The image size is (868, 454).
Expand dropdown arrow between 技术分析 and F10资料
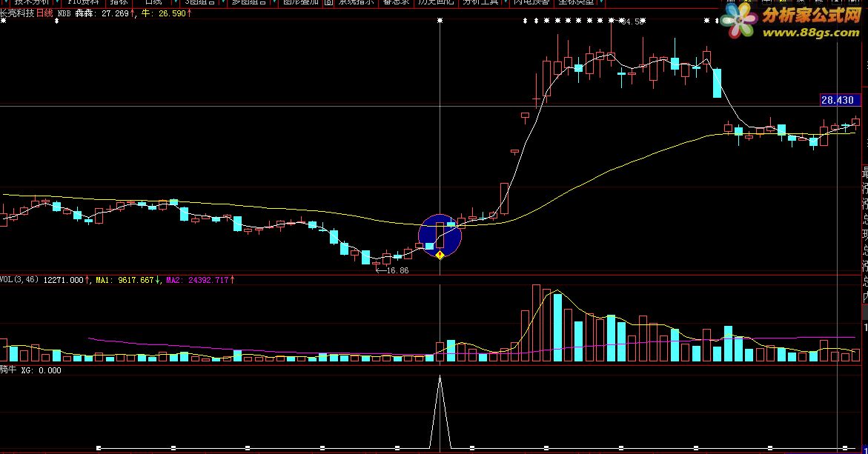click(57, 2)
